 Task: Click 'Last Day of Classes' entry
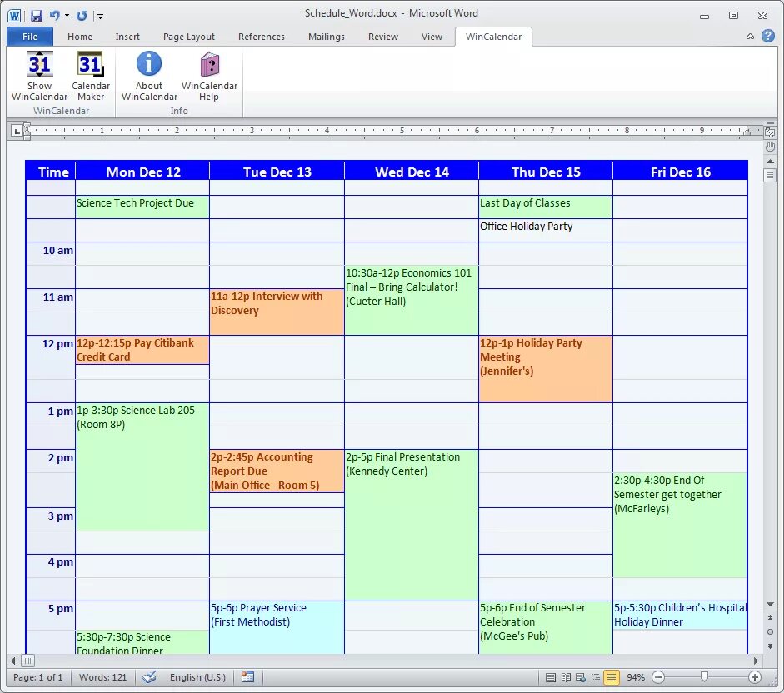click(x=525, y=203)
